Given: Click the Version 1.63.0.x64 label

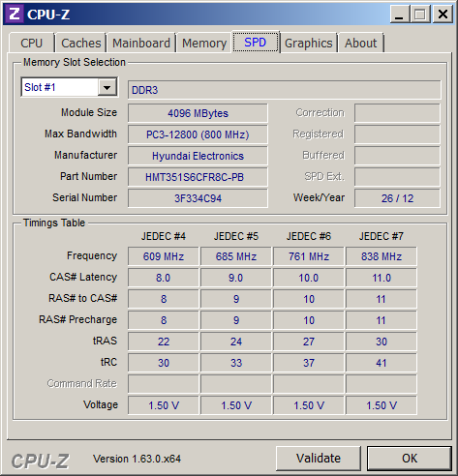Looking at the screenshot, I should (137, 459).
